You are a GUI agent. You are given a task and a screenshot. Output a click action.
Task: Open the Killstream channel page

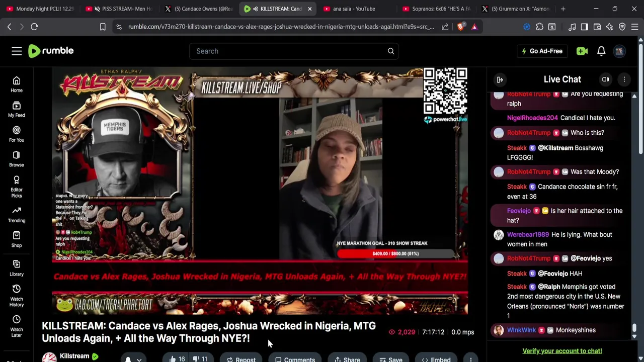point(74,356)
